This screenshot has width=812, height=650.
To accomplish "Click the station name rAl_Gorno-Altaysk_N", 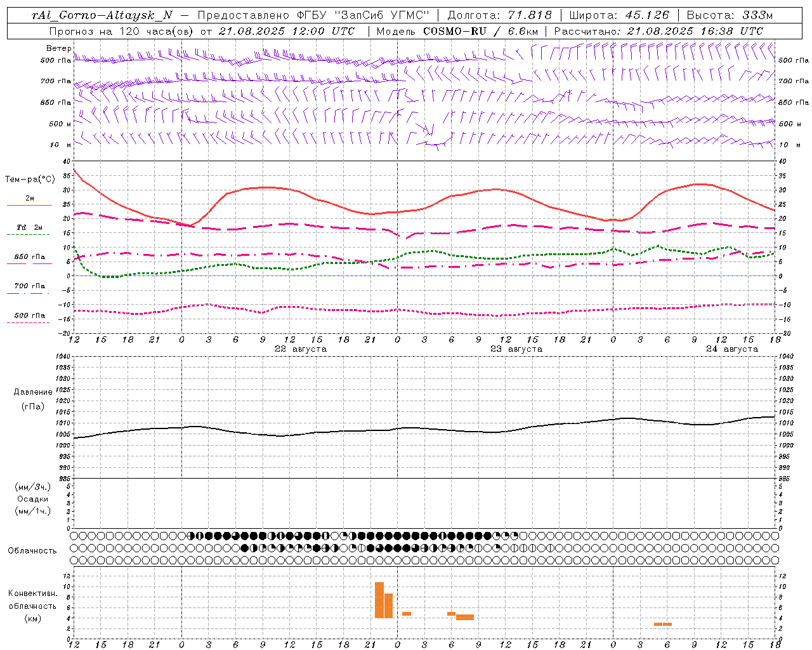I will click(102, 15).
